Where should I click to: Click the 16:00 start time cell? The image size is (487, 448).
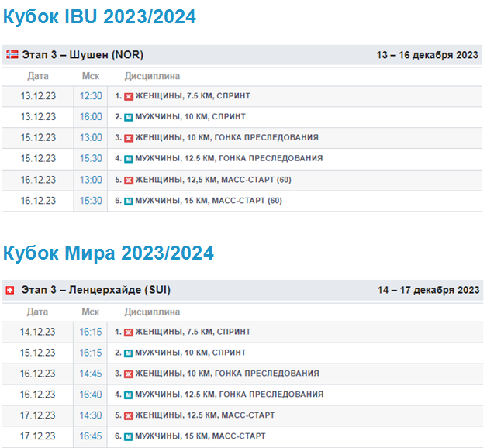(91, 117)
